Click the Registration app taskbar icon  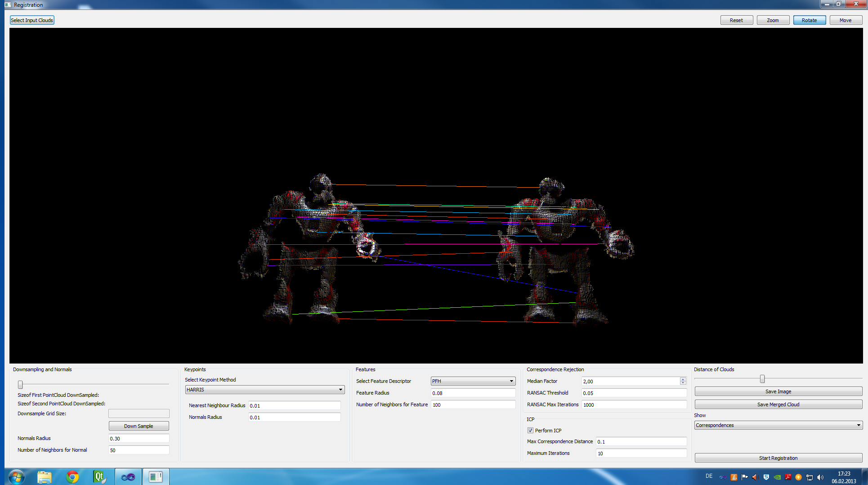tap(156, 476)
